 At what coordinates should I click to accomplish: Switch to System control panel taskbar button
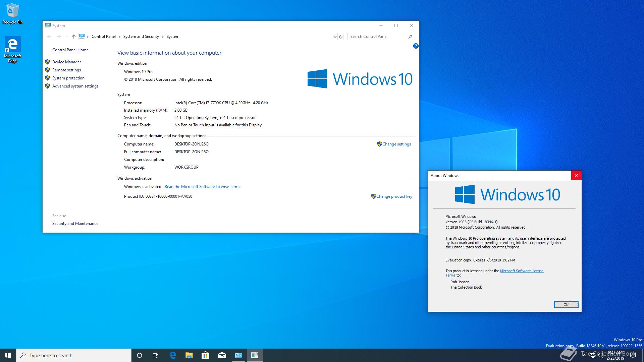238,355
